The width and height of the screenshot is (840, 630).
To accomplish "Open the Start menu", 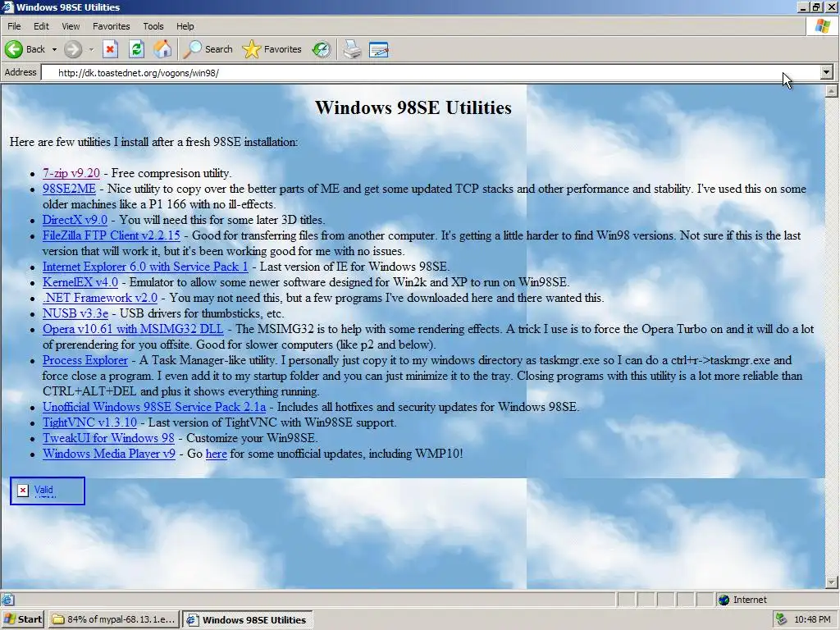I will 22,619.
